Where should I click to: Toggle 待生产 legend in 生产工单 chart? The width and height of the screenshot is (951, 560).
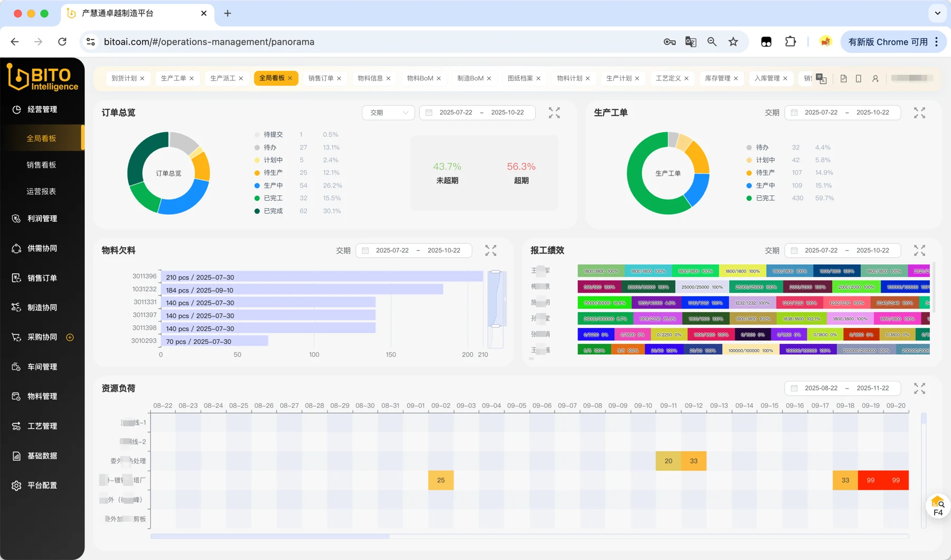[761, 173]
